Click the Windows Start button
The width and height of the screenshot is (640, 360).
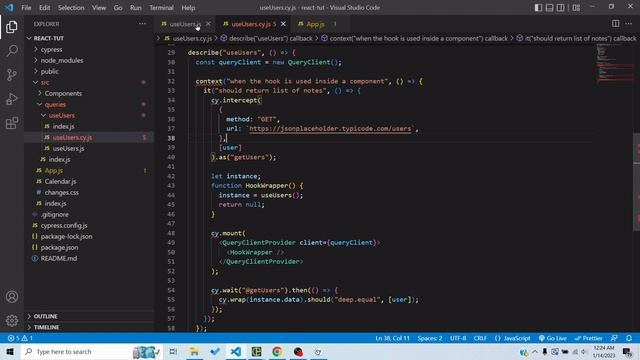pyautogui.click(x=10, y=351)
